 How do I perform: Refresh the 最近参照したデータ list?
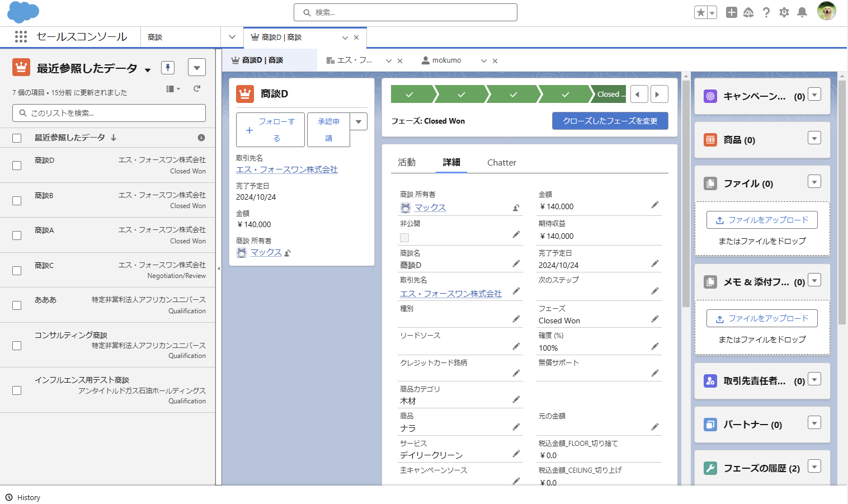[197, 88]
